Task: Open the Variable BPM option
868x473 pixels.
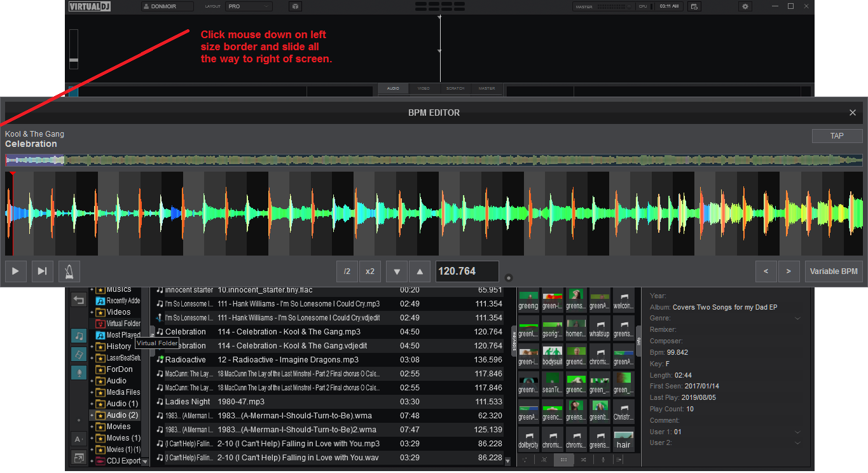Action: (x=834, y=271)
